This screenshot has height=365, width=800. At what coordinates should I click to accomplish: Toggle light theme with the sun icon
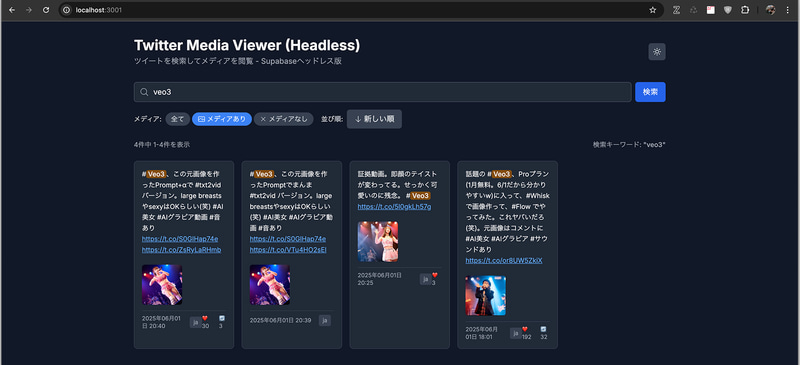[657, 52]
